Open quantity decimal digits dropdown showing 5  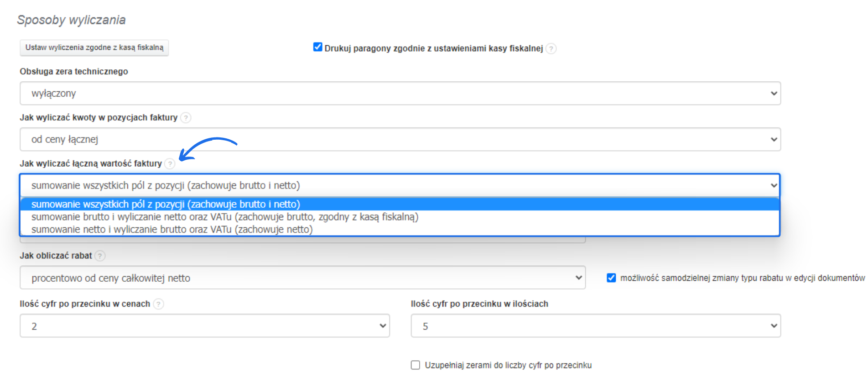(595, 326)
